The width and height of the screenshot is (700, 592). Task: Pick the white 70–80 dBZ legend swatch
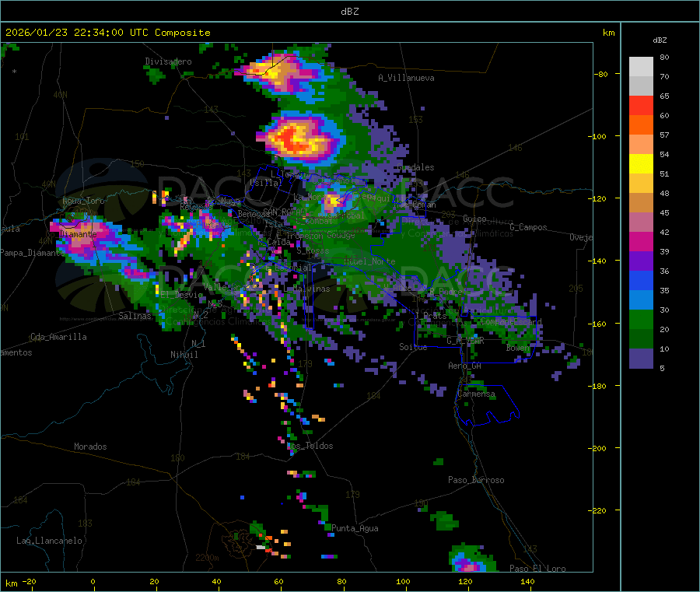(641, 67)
